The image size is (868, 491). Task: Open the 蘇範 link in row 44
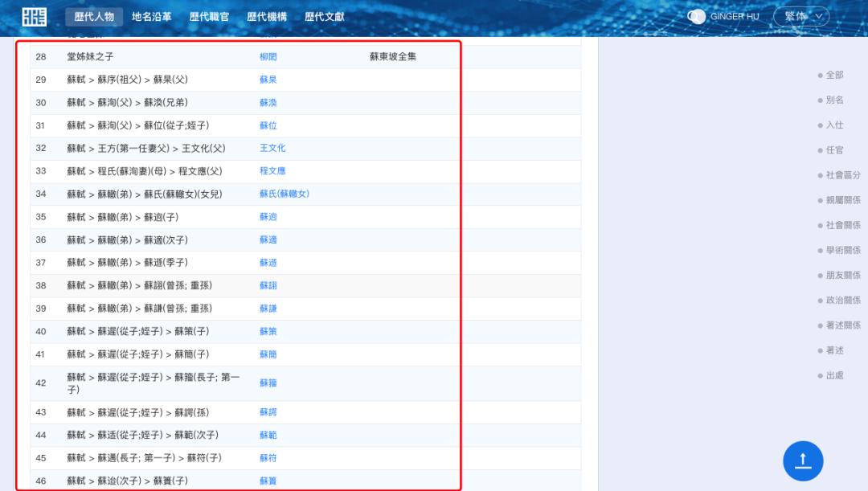(x=268, y=435)
